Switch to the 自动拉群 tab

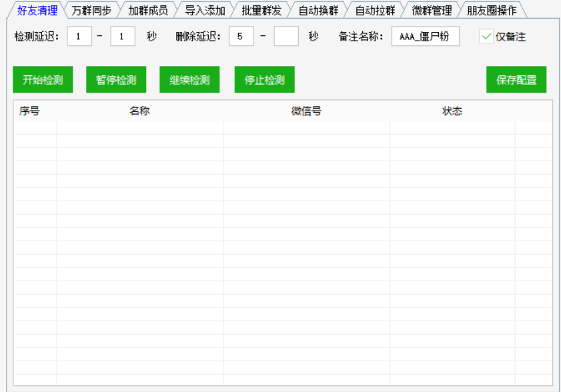pos(375,11)
